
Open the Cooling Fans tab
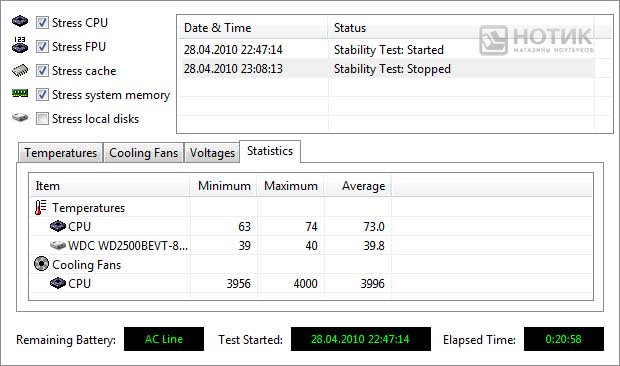[x=144, y=153]
